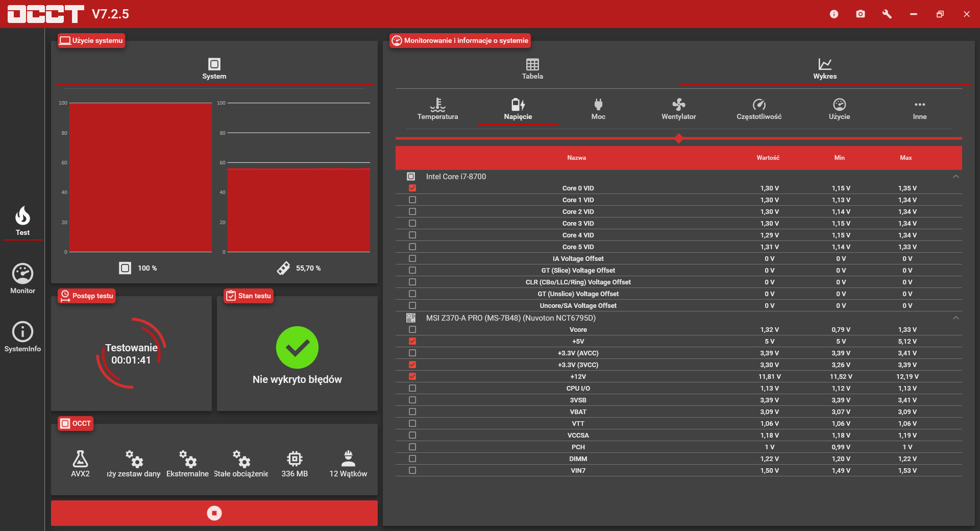
Task: Click the Postęp testu panel label
Action: click(87, 296)
